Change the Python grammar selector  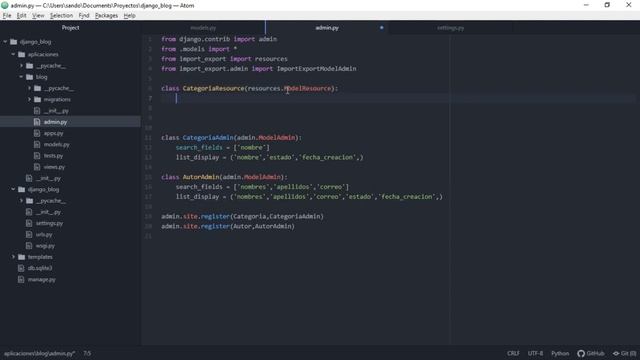point(560,353)
